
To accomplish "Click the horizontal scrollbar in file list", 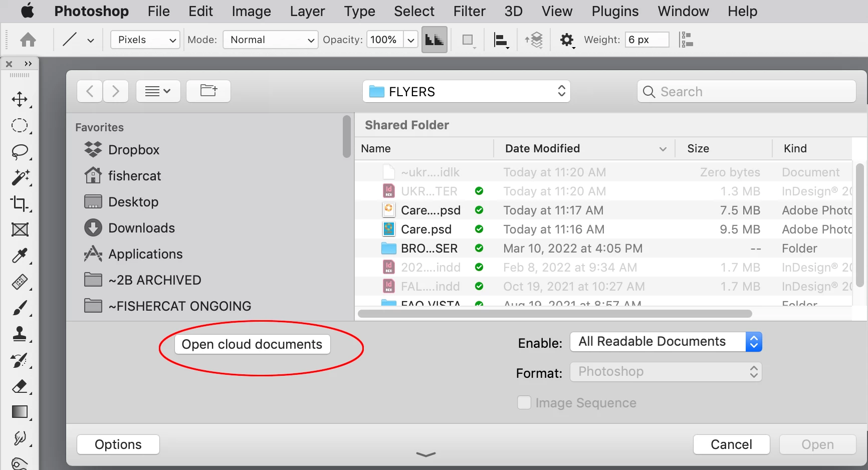I will tap(555, 314).
